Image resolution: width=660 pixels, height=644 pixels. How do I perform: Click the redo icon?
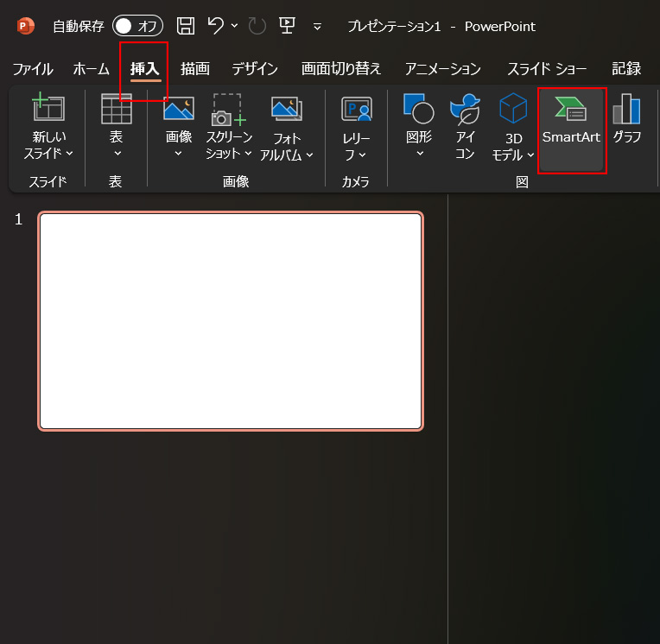click(257, 26)
